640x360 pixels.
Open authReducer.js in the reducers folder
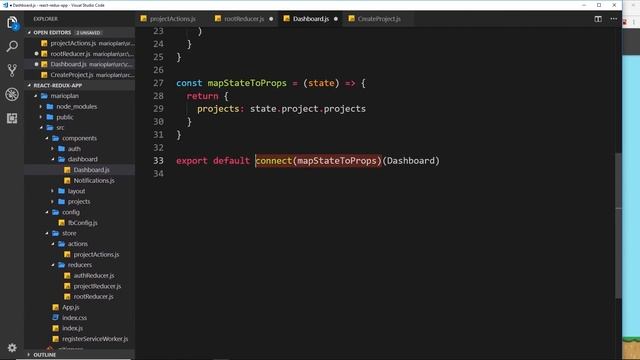(x=80, y=276)
